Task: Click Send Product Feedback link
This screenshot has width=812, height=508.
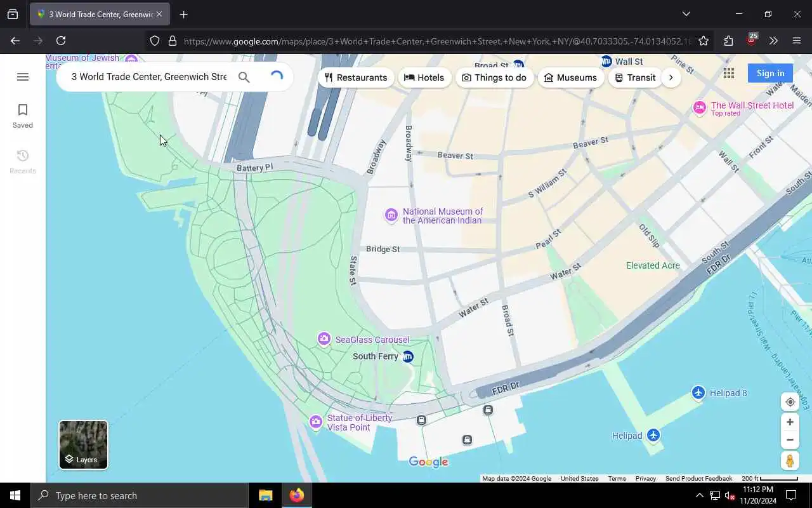Action: click(699, 479)
